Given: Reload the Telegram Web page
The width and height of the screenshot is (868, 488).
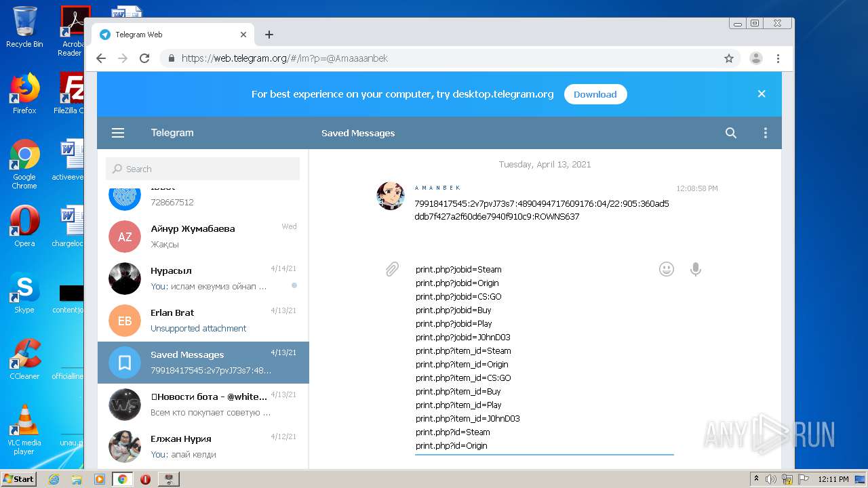Looking at the screenshot, I should 144,58.
